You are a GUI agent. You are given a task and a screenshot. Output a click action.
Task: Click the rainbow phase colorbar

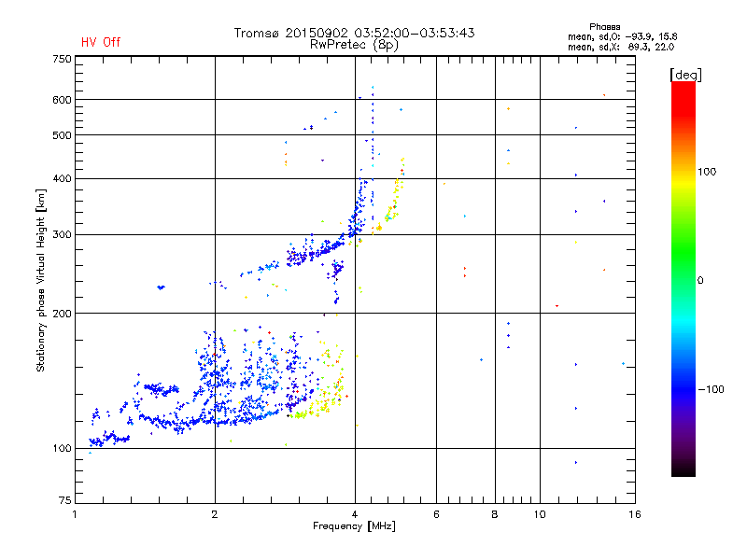(684, 279)
